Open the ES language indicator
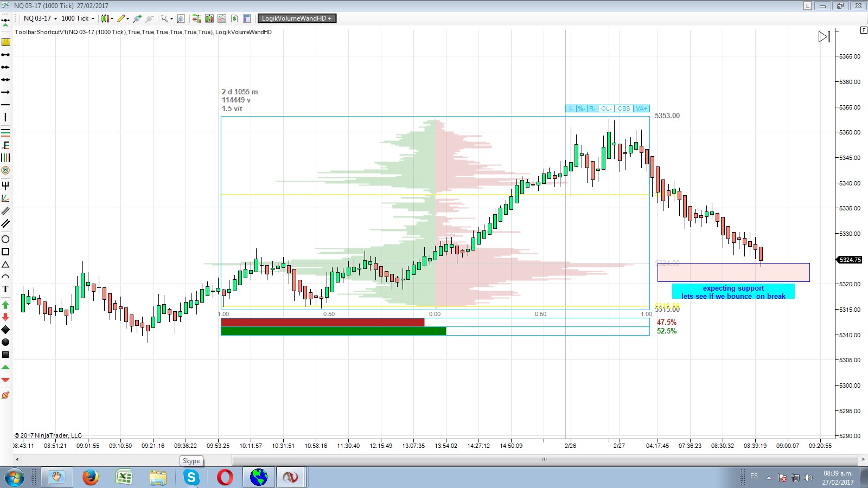 [754, 476]
